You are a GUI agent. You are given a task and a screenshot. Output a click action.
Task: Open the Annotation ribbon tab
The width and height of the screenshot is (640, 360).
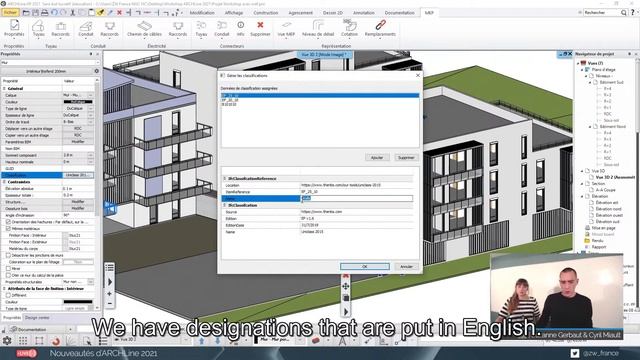click(x=364, y=13)
